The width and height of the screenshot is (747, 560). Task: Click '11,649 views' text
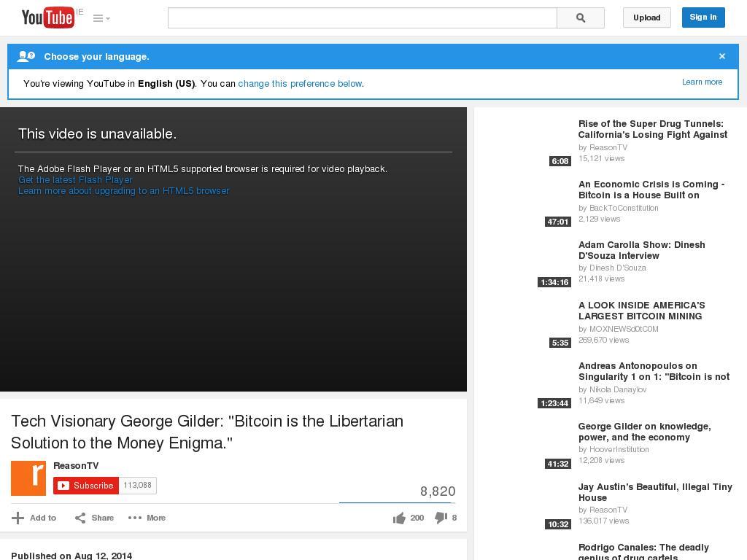click(x=601, y=400)
